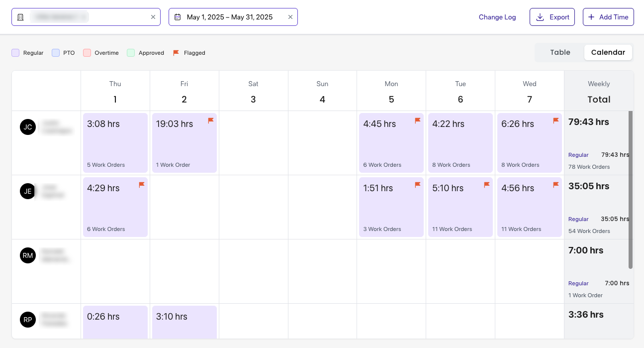Switch to the Table view
Viewport: 644px width, 348px height.
pyautogui.click(x=560, y=52)
